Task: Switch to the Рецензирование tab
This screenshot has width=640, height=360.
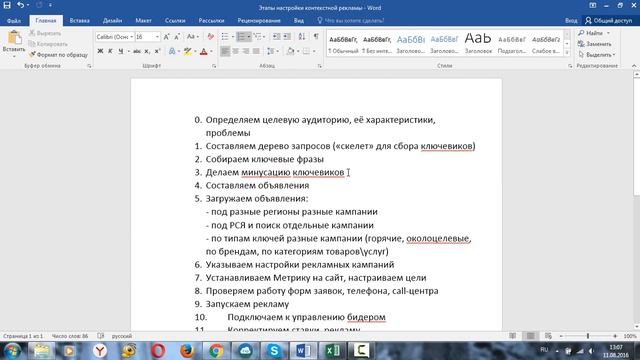Action: [x=259, y=20]
